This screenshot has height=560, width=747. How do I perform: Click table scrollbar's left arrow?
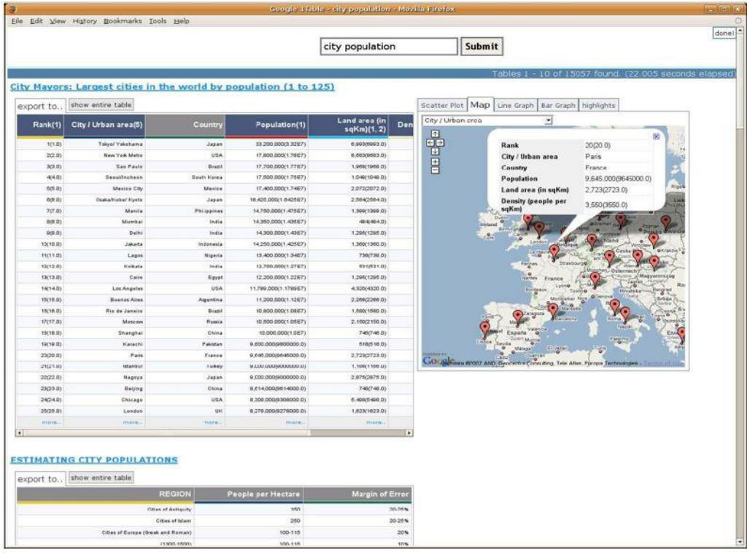coord(20,433)
